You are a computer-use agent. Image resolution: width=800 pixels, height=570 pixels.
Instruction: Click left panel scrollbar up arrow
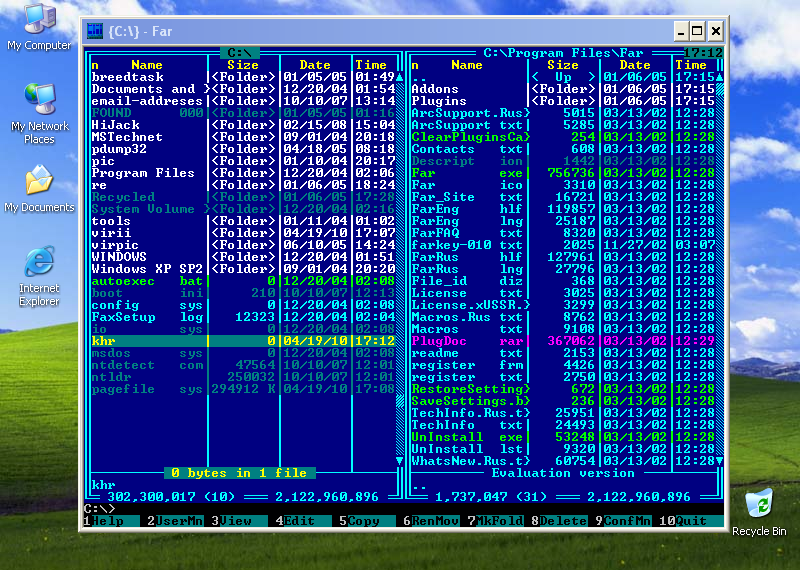(x=400, y=77)
